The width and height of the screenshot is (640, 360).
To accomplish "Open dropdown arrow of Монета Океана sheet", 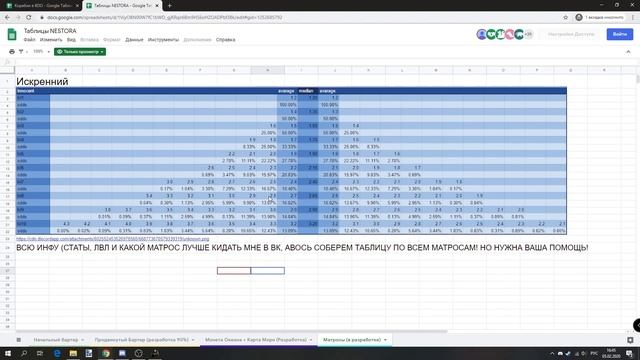I will [311, 340].
